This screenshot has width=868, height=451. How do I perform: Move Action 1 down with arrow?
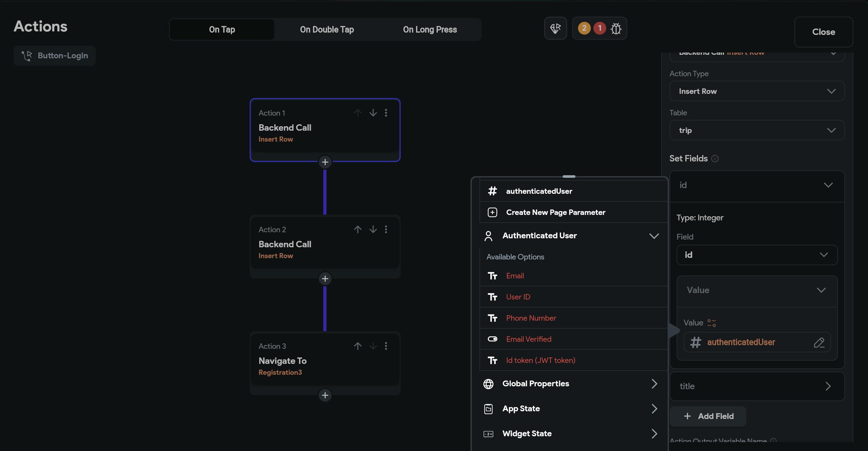[x=373, y=113]
